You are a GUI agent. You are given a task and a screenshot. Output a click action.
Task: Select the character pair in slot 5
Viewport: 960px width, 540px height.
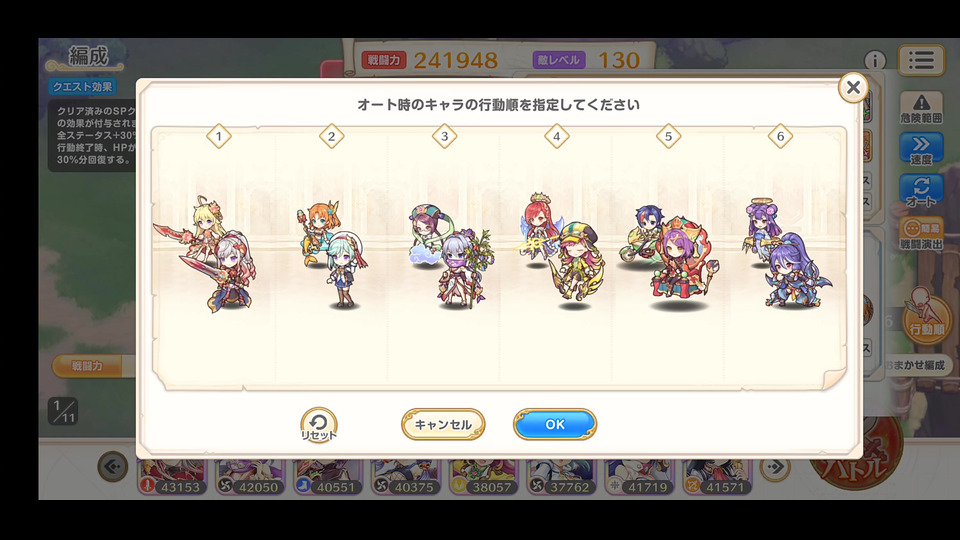click(x=670, y=256)
